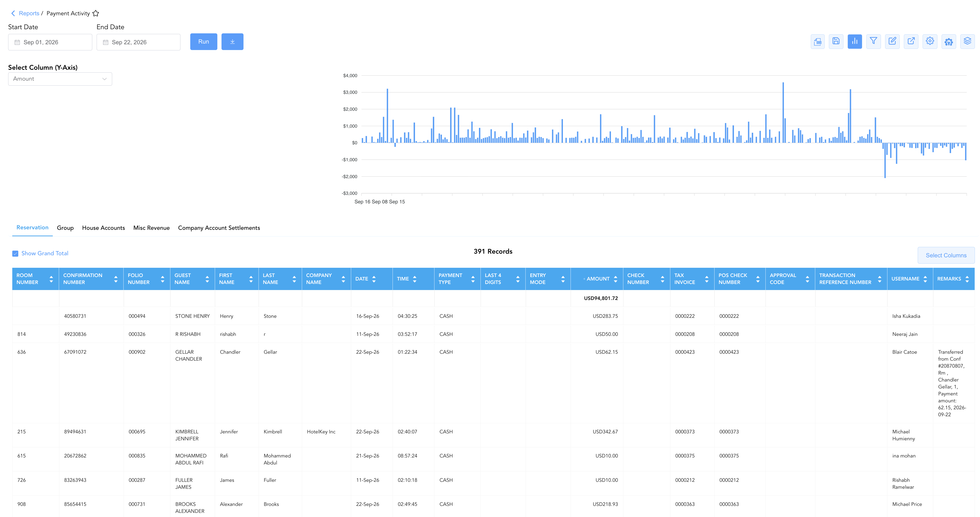Click the Run button

pos(203,41)
